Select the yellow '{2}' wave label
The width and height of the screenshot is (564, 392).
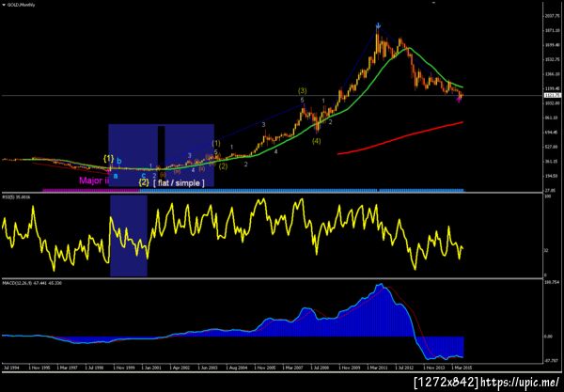click(x=144, y=182)
